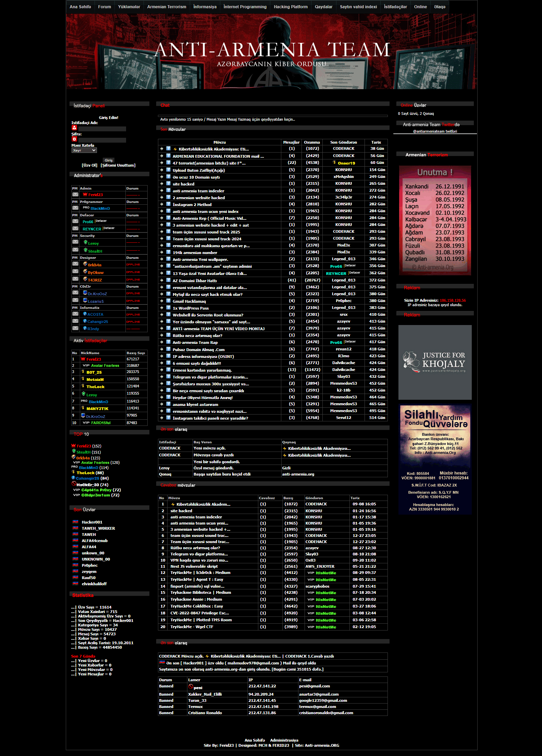Open the HaCkEr_33 profile in TOP 10
Screen dimensions: 542x756
coord(88,485)
